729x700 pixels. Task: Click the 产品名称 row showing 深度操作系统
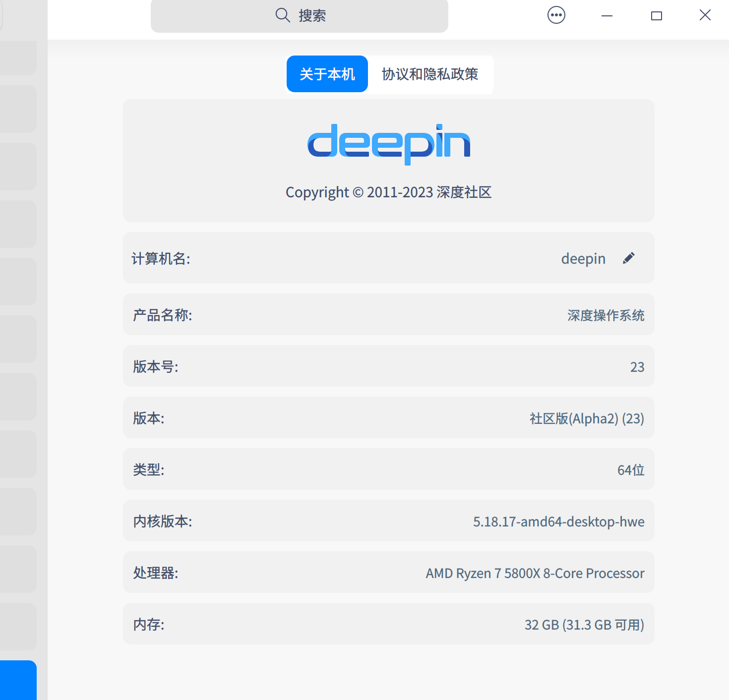pos(388,315)
